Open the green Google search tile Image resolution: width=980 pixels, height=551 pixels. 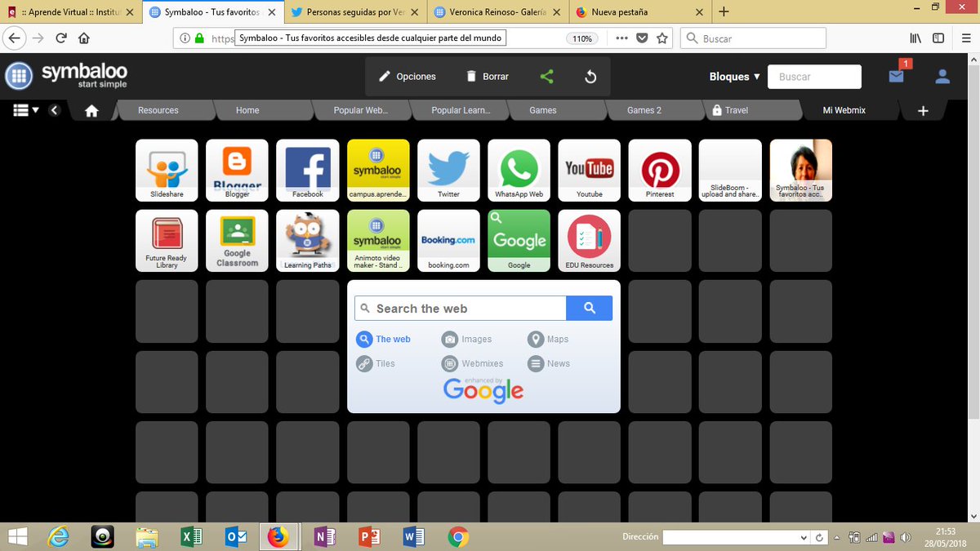[519, 241]
